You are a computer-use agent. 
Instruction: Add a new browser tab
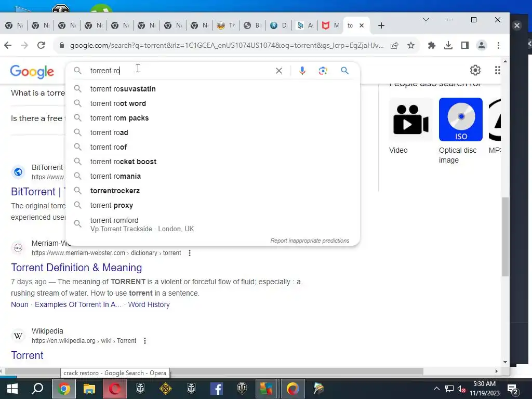point(381,25)
